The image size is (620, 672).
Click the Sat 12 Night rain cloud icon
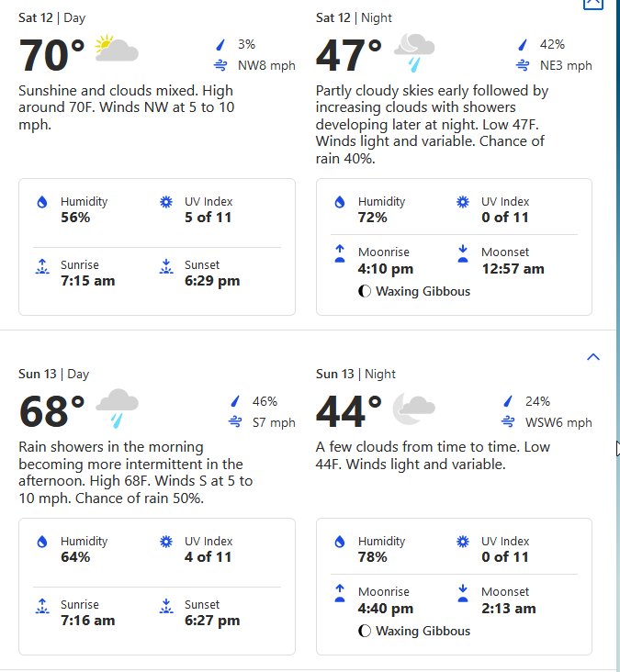pyautogui.click(x=414, y=52)
